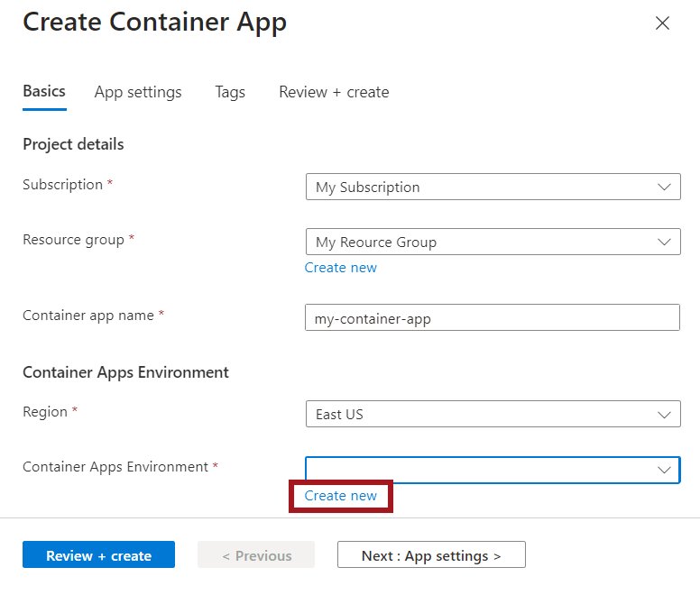Open the empty Container Apps Environment box
This screenshot has width=700, height=595.
[x=478, y=470]
